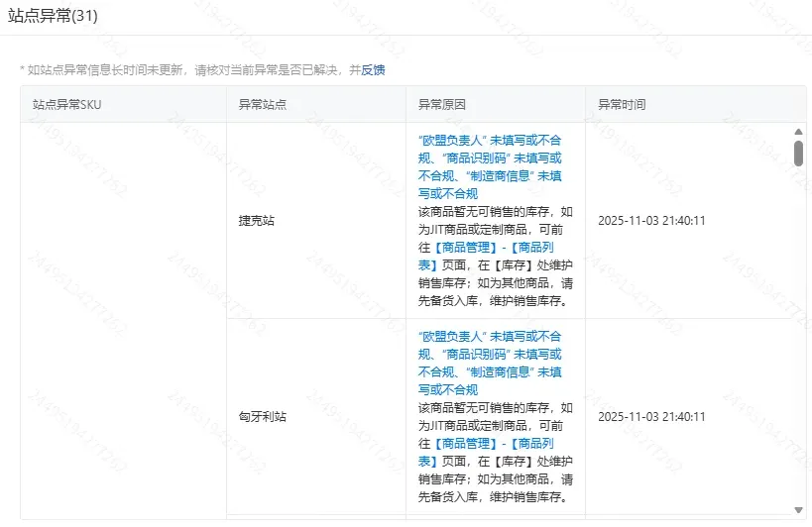Screen dimensions: 812x527
Task: Click the 站点异常(31) title
Action: coord(53,16)
